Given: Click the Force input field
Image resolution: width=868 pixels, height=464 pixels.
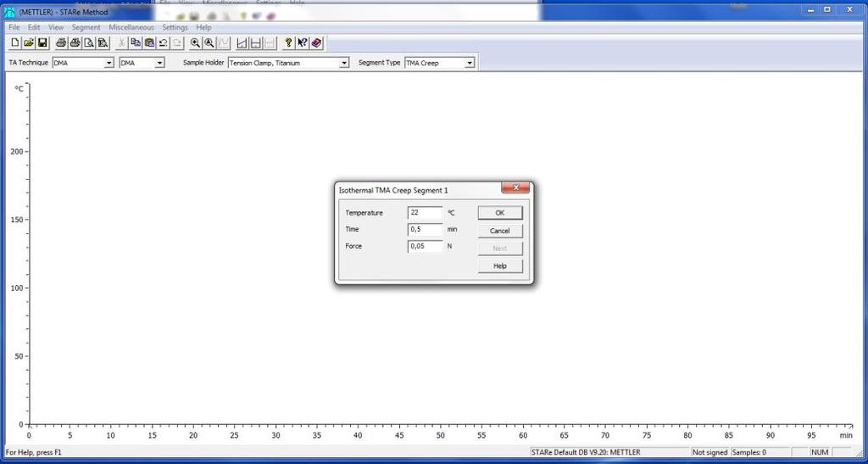Looking at the screenshot, I should tap(426, 246).
